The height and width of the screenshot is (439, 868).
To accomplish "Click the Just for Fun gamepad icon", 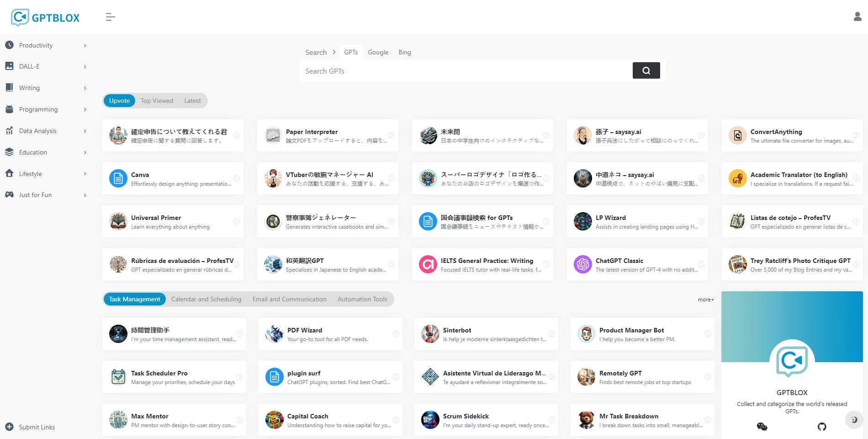I will pyautogui.click(x=9, y=194).
